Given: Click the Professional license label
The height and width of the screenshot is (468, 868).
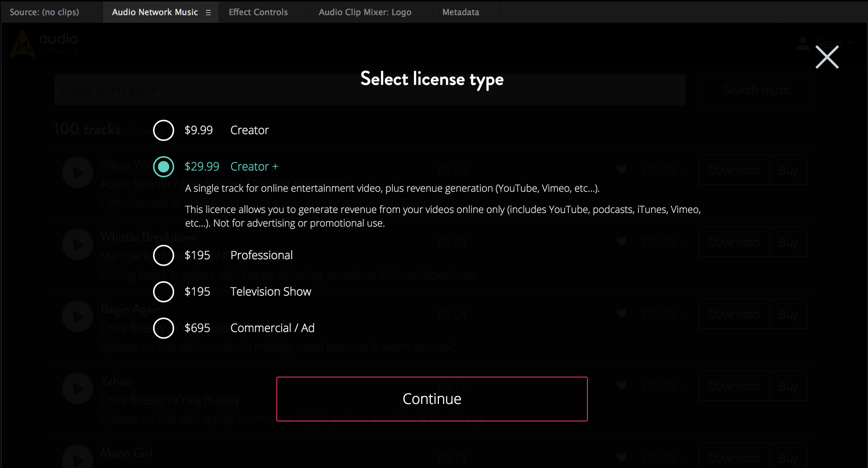Looking at the screenshot, I should 261,255.
